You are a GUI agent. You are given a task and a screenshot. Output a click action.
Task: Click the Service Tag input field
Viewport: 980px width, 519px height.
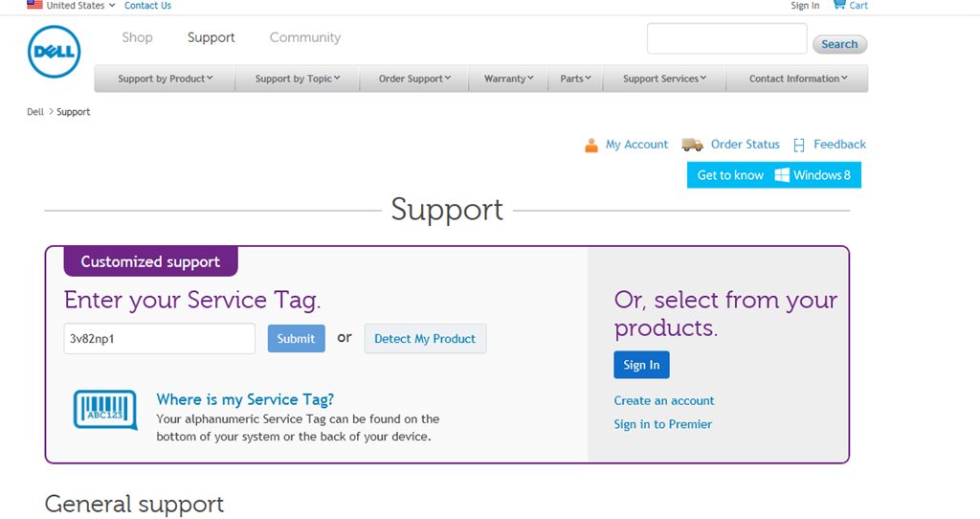point(160,338)
